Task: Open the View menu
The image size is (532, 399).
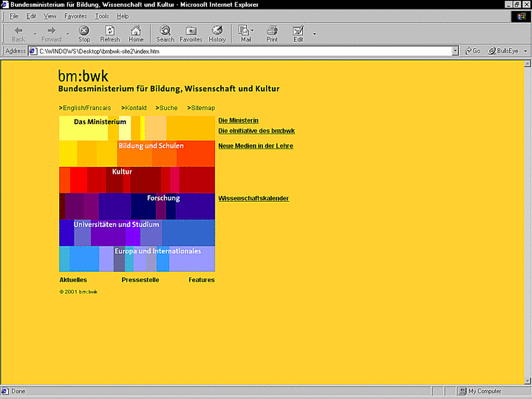Action: (x=50, y=16)
